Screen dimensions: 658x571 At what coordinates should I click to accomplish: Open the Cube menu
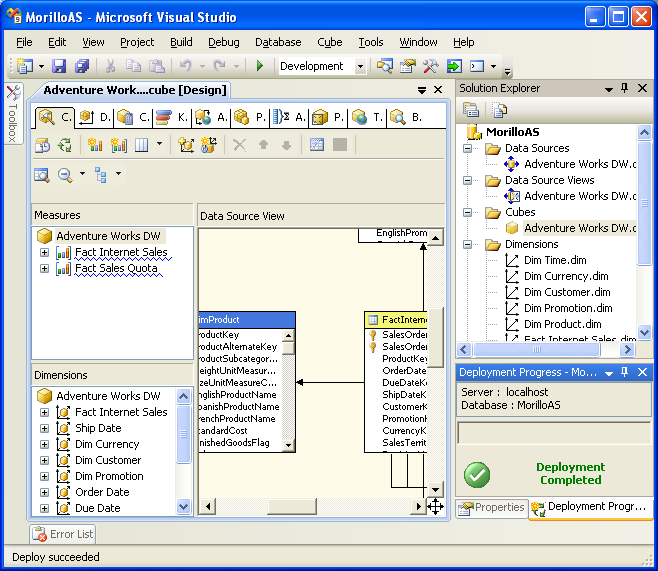point(329,42)
